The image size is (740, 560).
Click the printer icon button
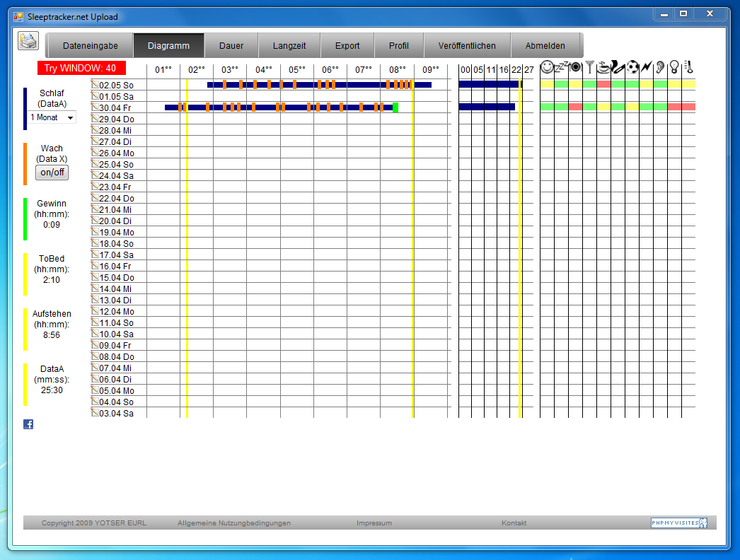28,42
